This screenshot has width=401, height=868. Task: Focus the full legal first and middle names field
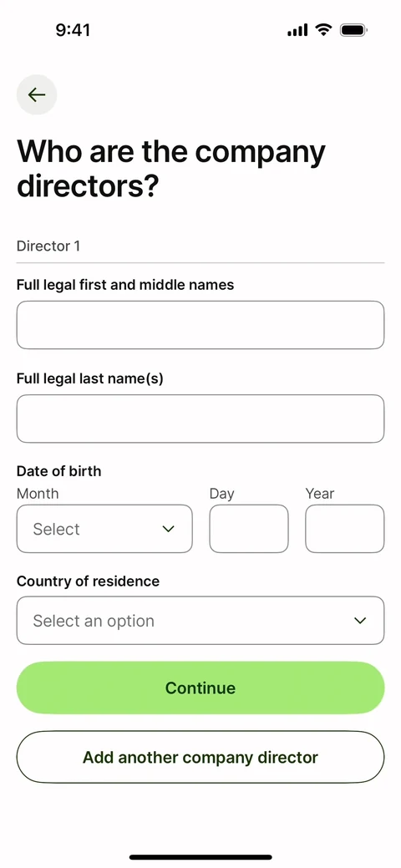point(200,325)
